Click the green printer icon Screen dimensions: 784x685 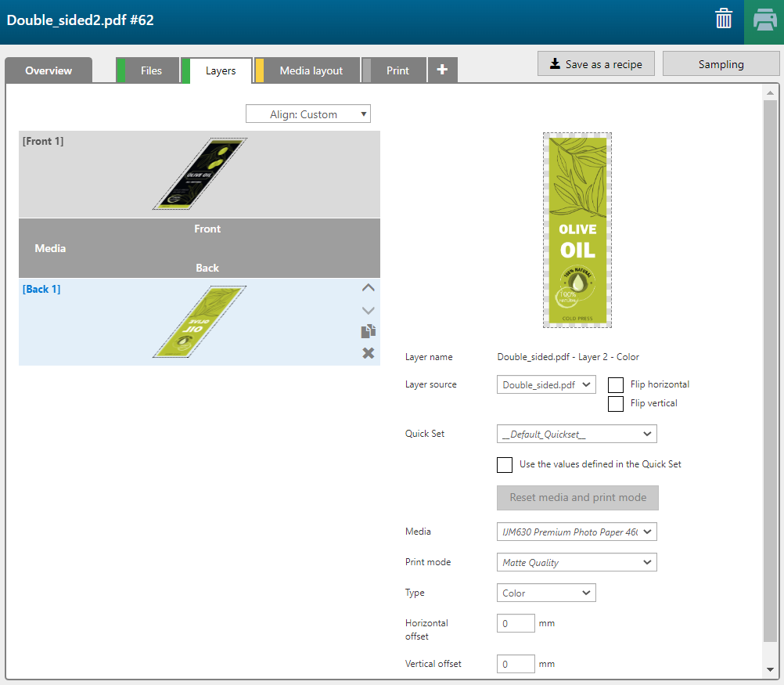point(764,21)
